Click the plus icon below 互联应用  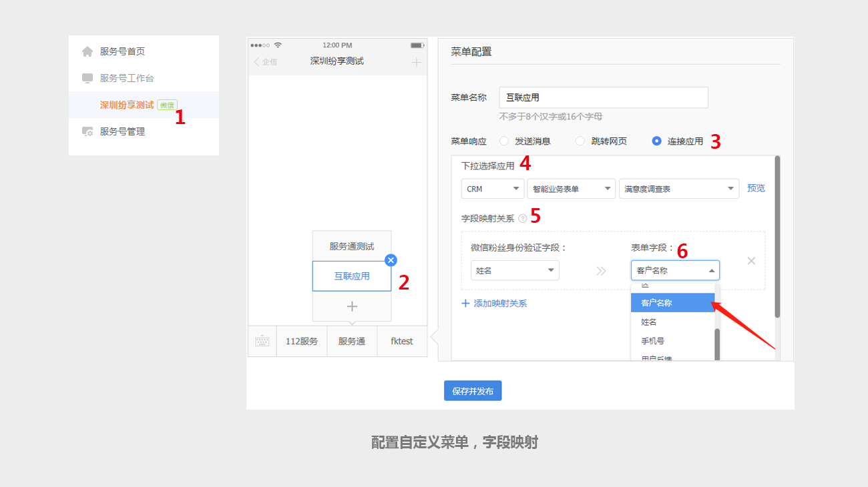(352, 306)
